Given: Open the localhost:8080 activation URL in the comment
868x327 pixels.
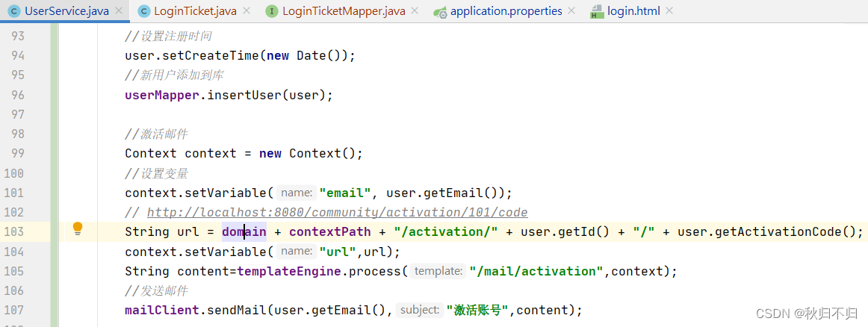Looking at the screenshot, I should coord(337,213).
